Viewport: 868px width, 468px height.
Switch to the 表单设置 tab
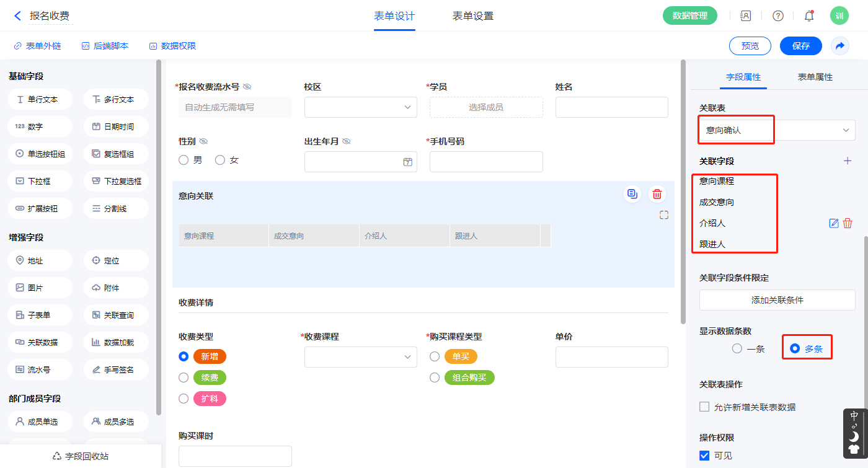(x=472, y=16)
